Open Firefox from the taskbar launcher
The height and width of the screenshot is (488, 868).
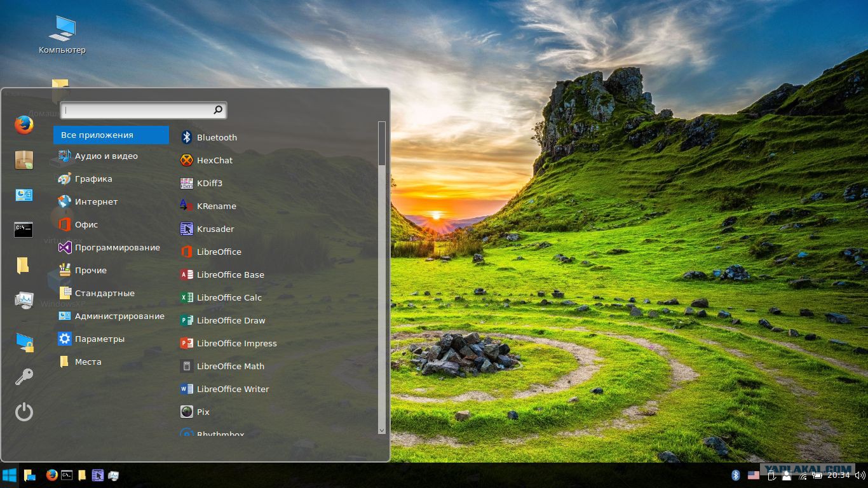point(52,475)
